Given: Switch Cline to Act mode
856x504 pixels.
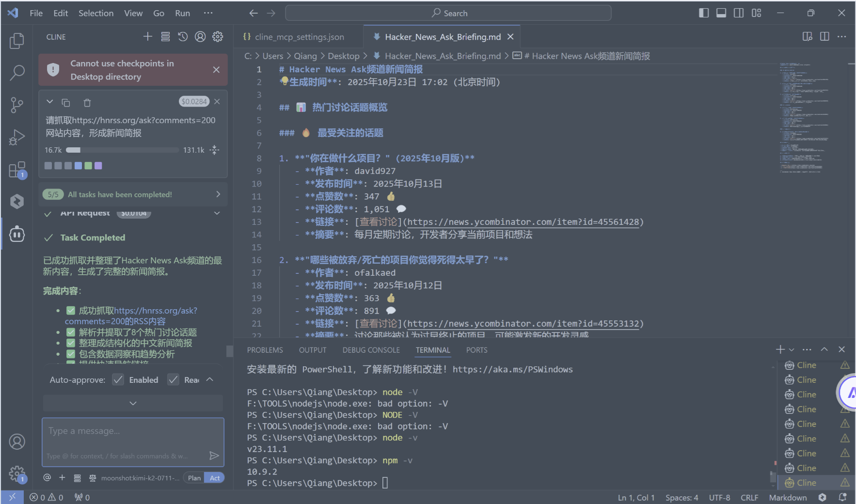Looking at the screenshot, I should click(x=215, y=478).
